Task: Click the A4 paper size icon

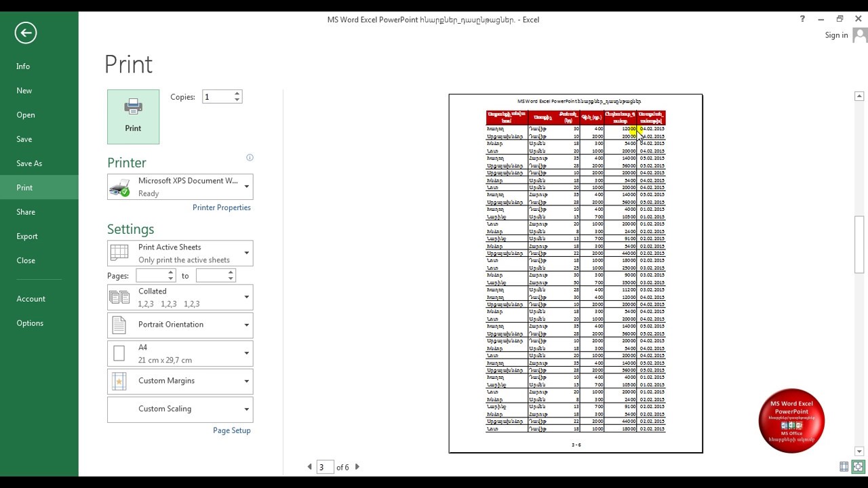Action: (x=119, y=353)
